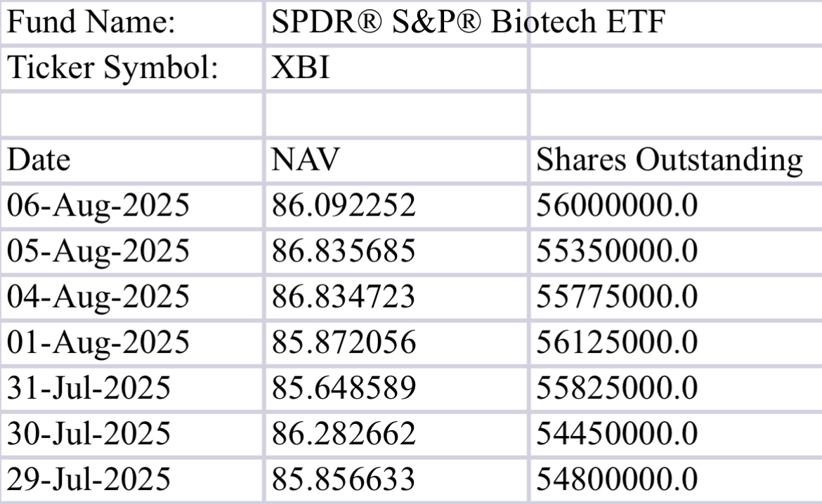The height and width of the screenshot is (504, 822).
Task: Select the Ticker Symbol label cell
Action: [x=131, y=68]
